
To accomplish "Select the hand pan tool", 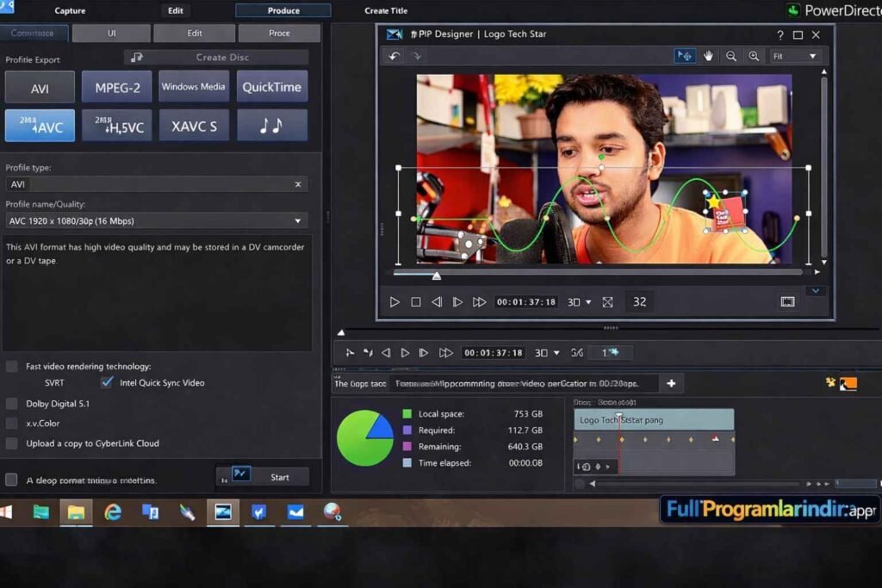I will [x=709, y=56].
